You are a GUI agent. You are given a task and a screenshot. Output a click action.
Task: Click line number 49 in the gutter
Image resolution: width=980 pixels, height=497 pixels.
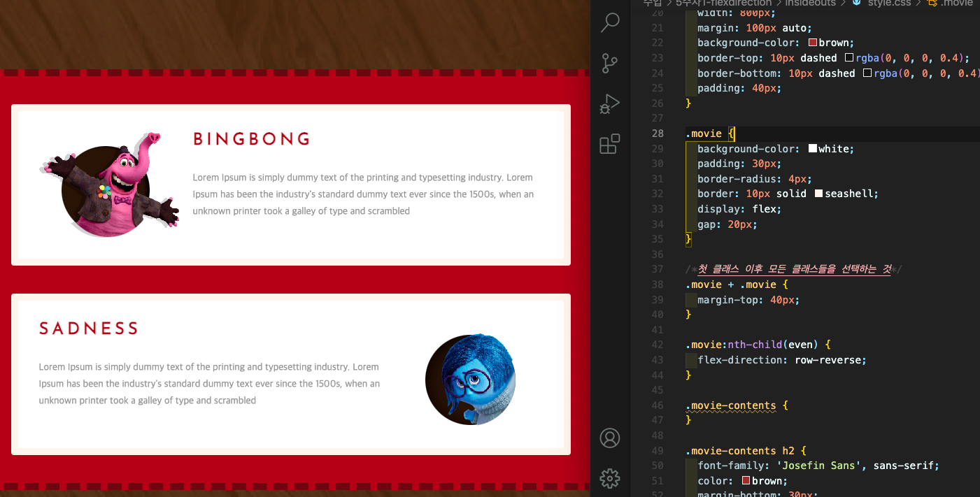[657, 451]
